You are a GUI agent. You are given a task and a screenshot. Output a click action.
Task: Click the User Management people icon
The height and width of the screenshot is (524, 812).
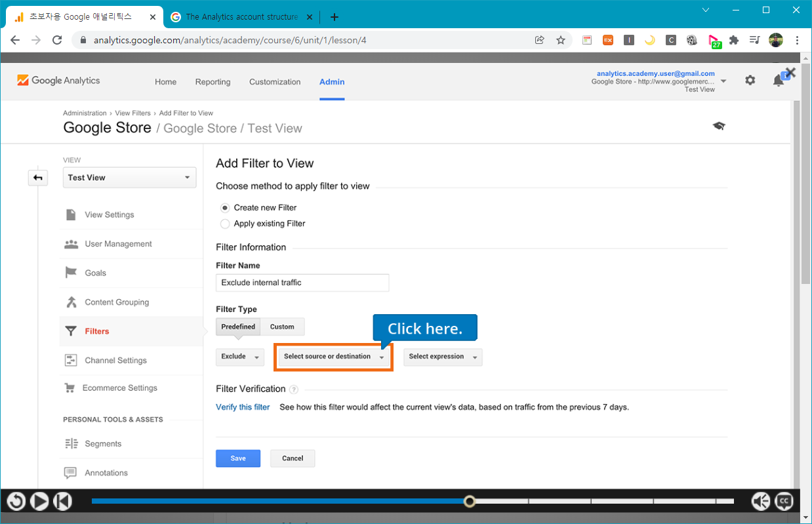coord(71,244)
